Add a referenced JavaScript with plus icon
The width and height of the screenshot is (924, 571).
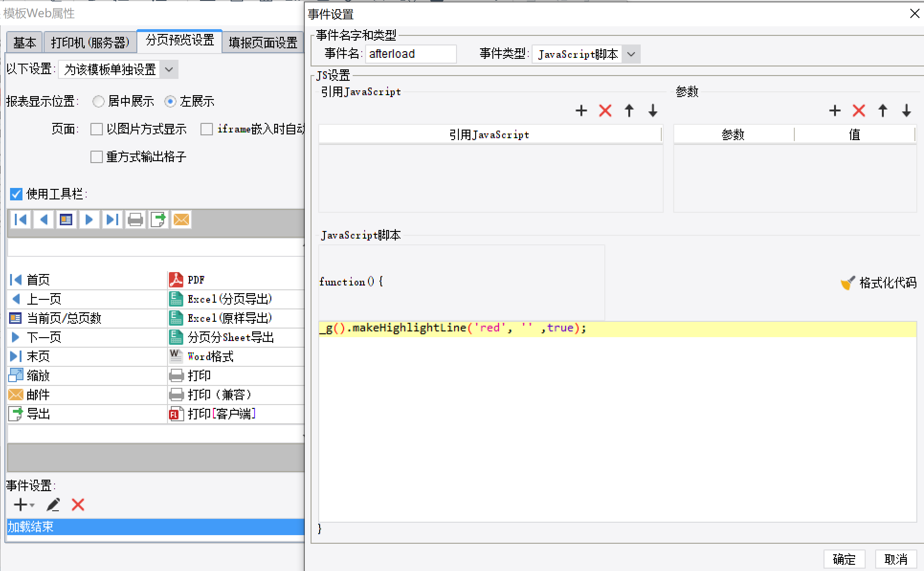click(x=581, y=111)
